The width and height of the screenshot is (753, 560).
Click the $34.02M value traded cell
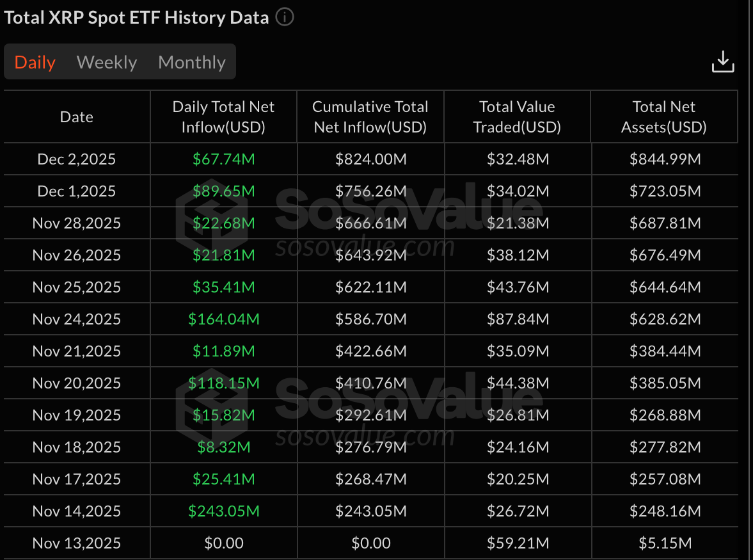tap(518, 191)
